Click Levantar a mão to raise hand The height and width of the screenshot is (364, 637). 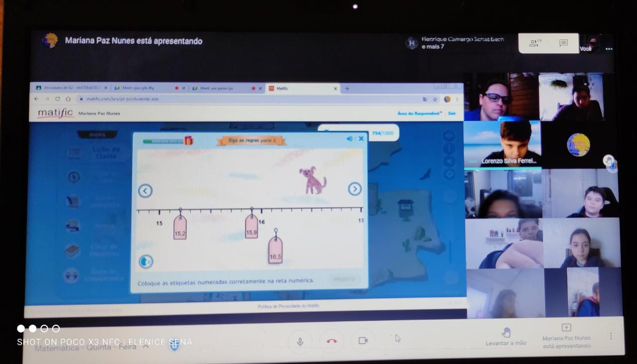(506, 337)
